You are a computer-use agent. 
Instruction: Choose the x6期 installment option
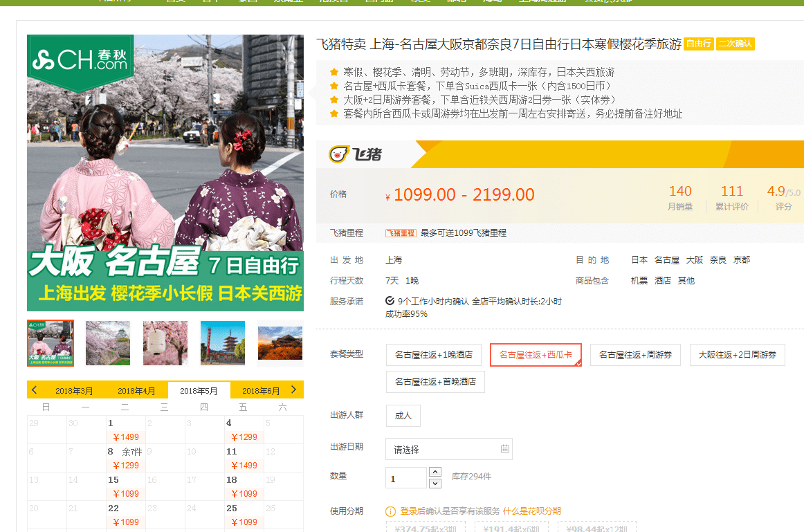pyautogui.click(x=511, y=527)
